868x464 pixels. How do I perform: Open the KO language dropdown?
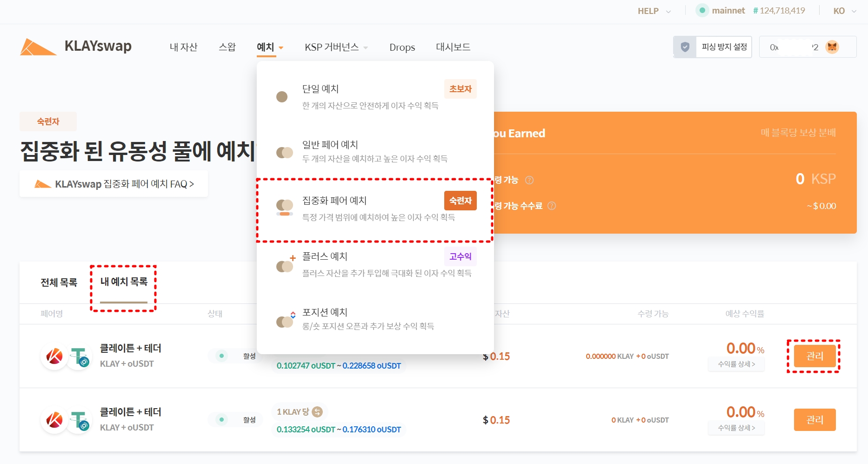coord(844,11)
